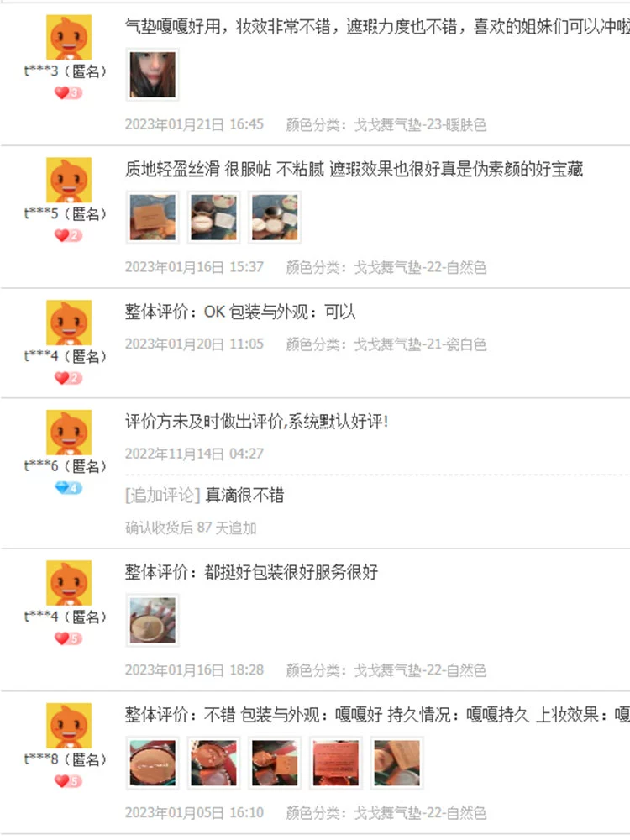Open the selfie photo in first review
The height and width of the screenshot is (840, 630).
tap(153, 75)
